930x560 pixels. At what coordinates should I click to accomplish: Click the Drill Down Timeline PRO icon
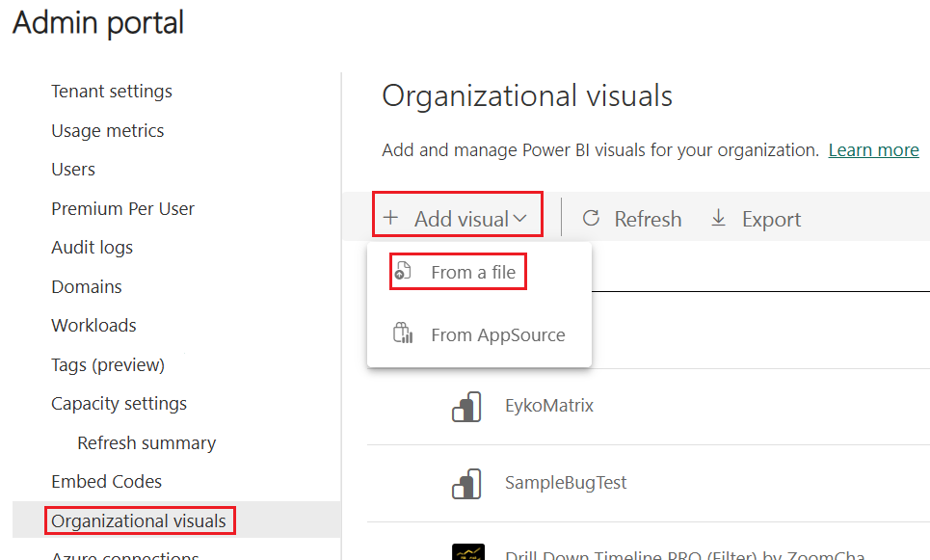point(467,553)
